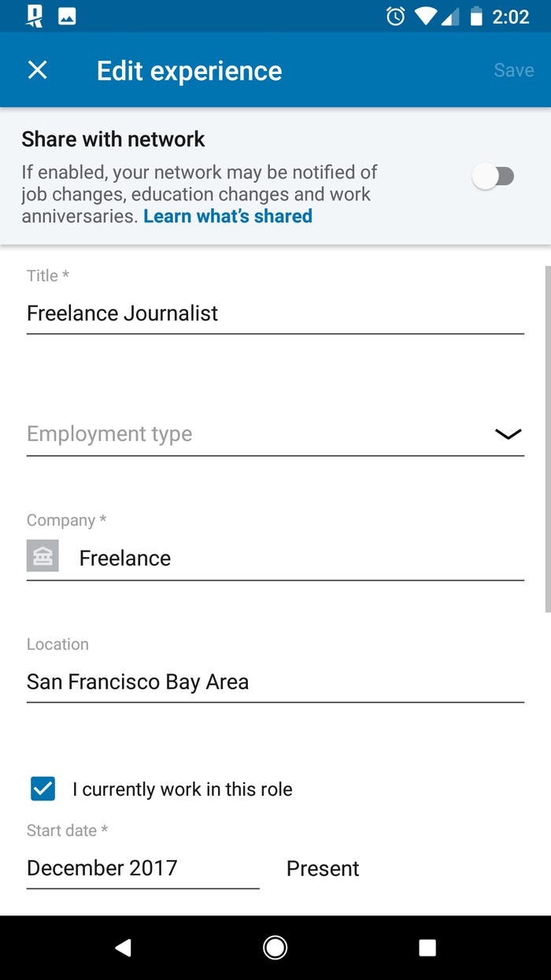Expand the Employment type dropdown
The image size is (551, 980).
point(275,434)
